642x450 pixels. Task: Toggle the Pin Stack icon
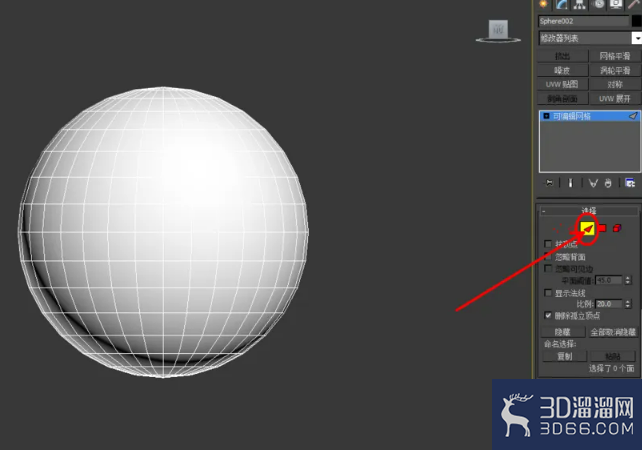[549, 183]
